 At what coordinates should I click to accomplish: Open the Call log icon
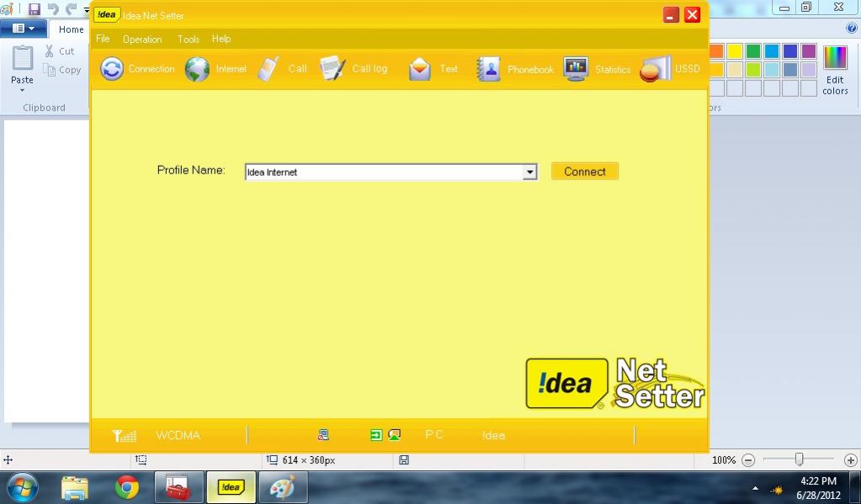coord(333,69)
